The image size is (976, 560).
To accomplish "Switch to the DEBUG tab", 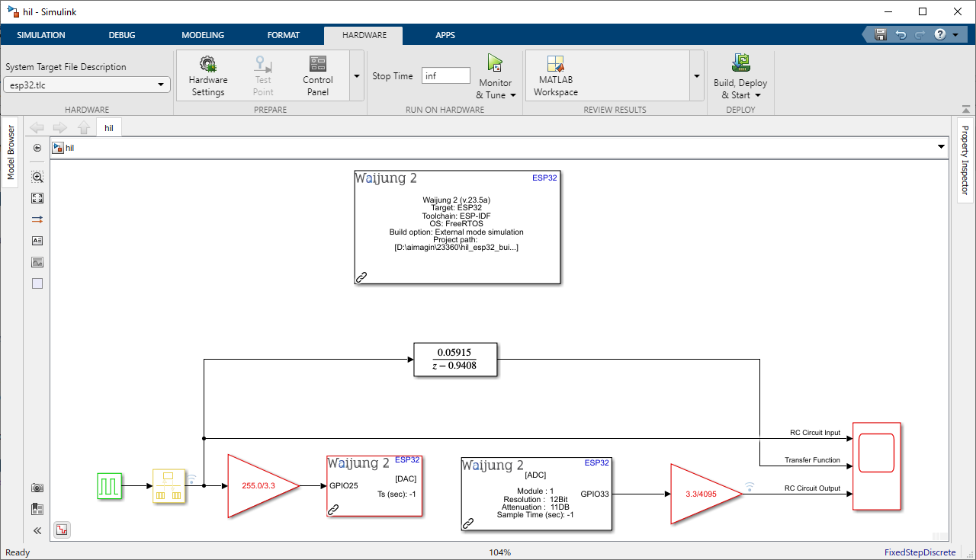I will point(122,35).
